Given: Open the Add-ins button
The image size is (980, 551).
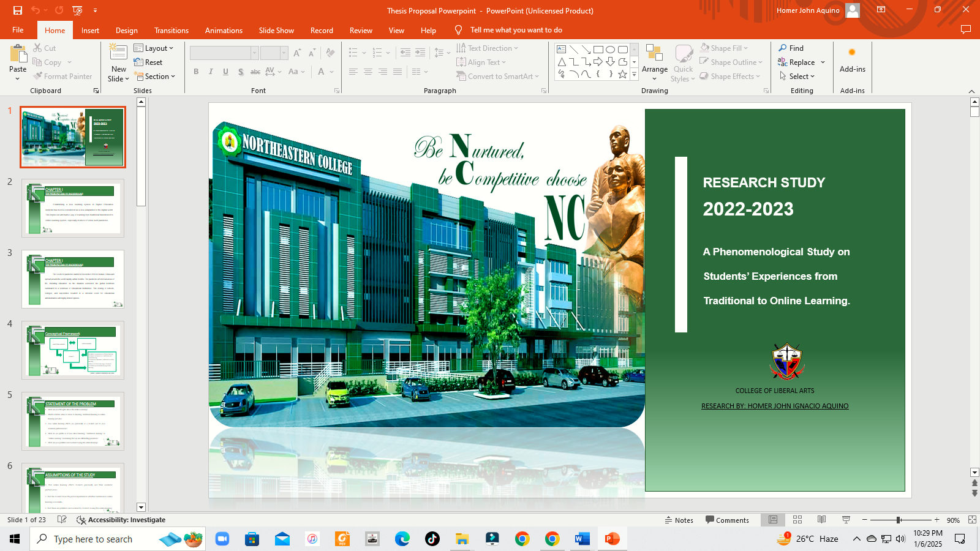Looking at the screenshot, I should 852,60.
